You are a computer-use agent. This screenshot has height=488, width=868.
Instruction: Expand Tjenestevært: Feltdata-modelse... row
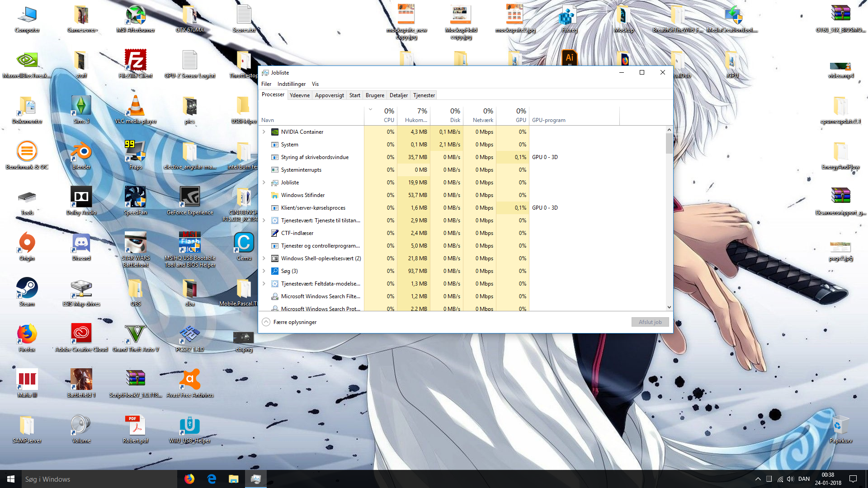click(x=264, y=284)
